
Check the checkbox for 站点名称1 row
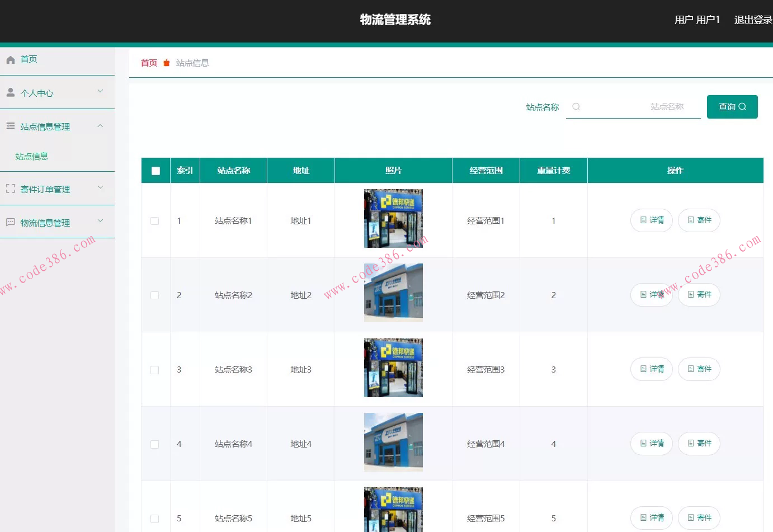pyautogui.click(x=155, y=220)
